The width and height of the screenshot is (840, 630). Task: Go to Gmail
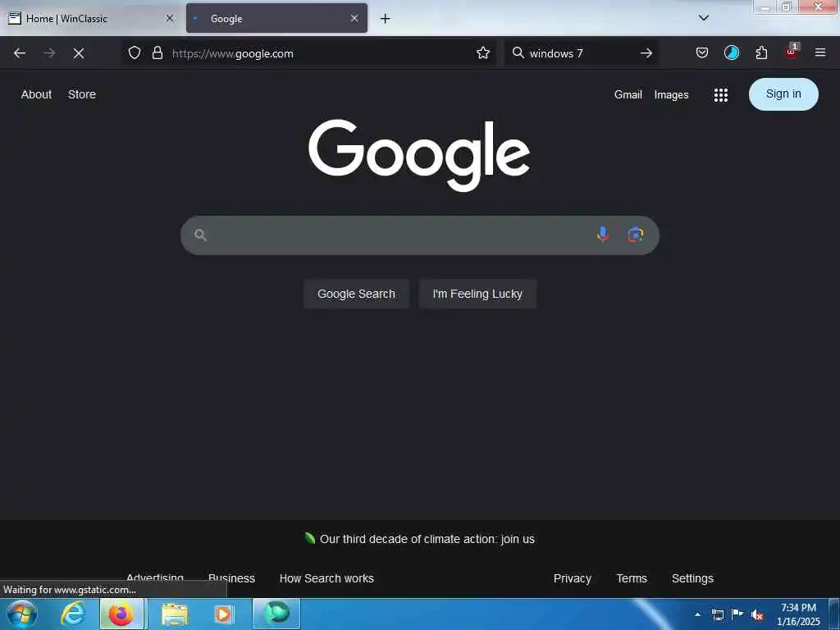coord(628,95)
